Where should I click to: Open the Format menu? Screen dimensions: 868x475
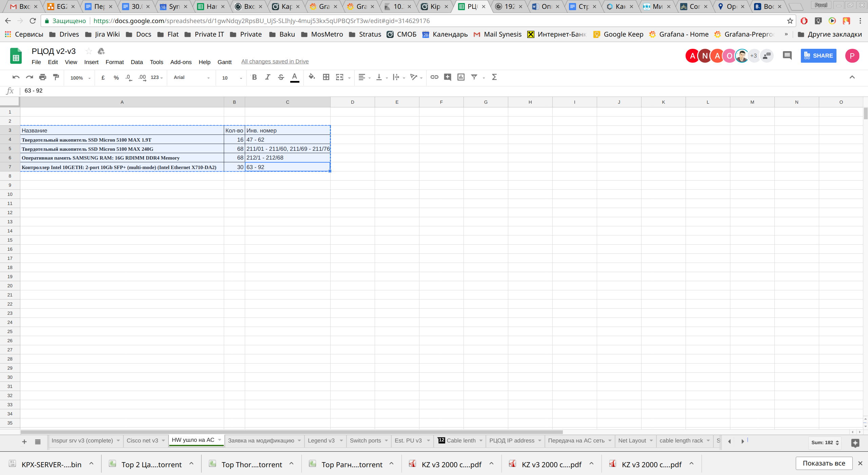tap(115, 62)
